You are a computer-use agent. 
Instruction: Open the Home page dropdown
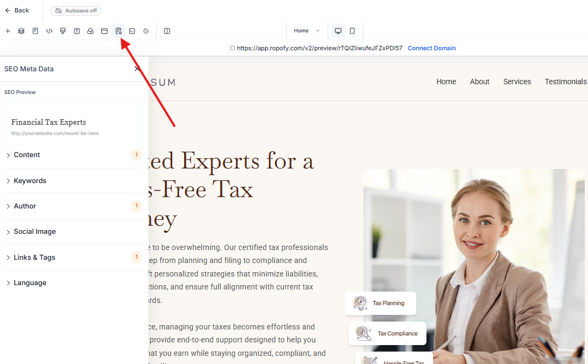click(x=307, y=31)
